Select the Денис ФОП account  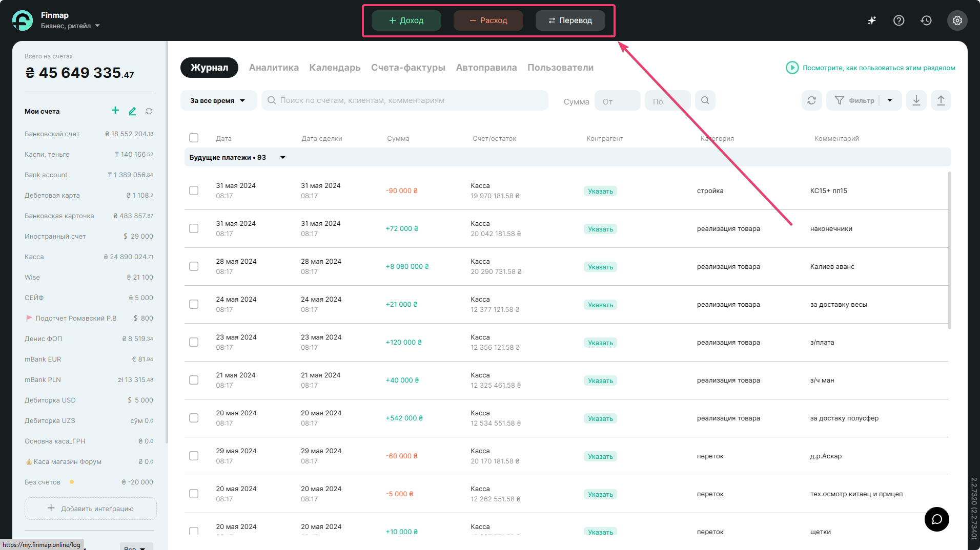pyautogui.click(x=89, y=339)
